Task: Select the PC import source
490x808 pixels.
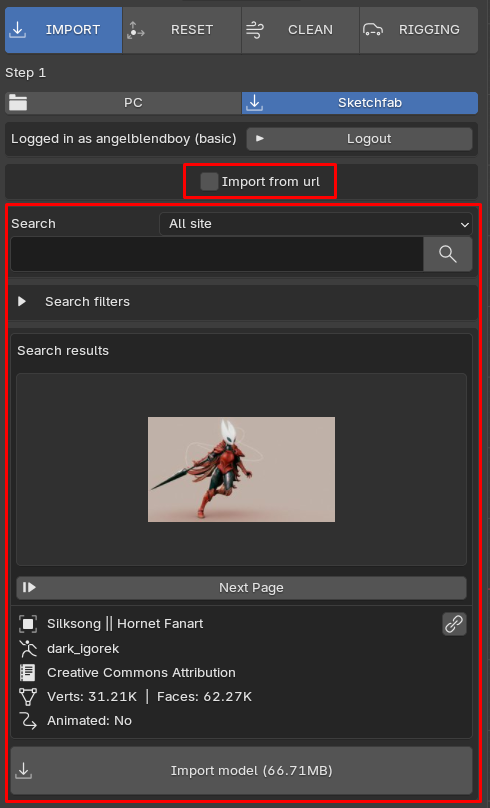Action: click(123, 103)
